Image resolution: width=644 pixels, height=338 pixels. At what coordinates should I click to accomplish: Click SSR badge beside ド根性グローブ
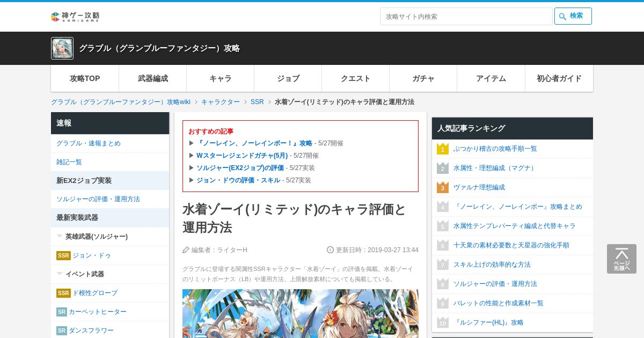coord(63,293)
